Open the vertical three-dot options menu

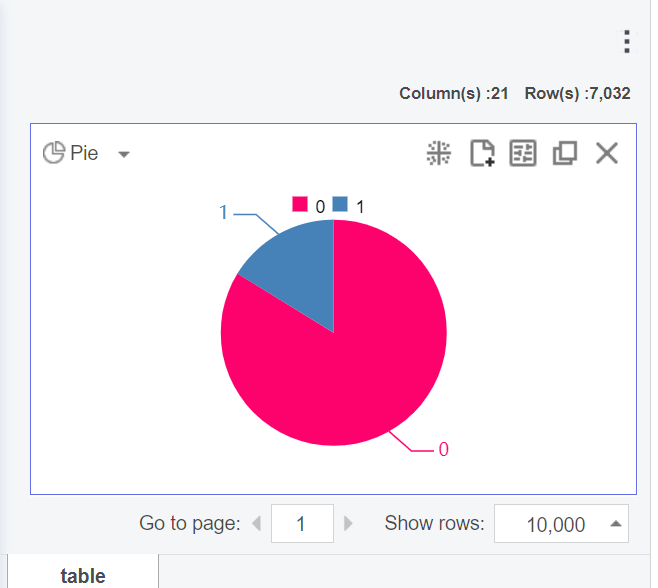pos(627,42)
